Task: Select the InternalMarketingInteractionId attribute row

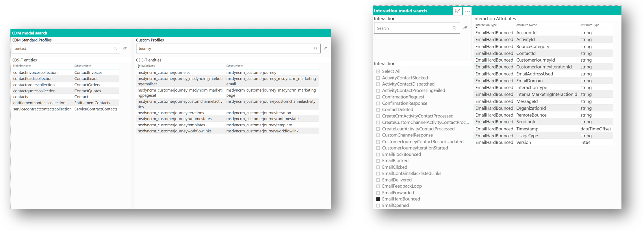Action: [543, 95]
